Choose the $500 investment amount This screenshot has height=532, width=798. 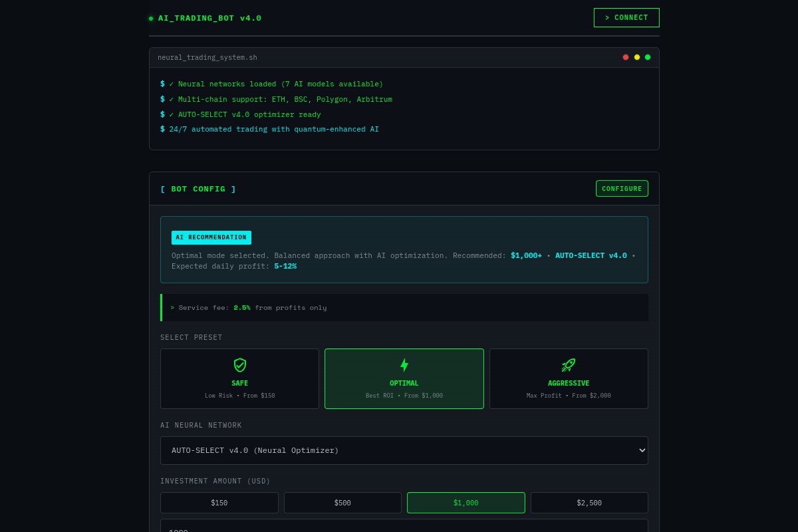coord(342,503)
